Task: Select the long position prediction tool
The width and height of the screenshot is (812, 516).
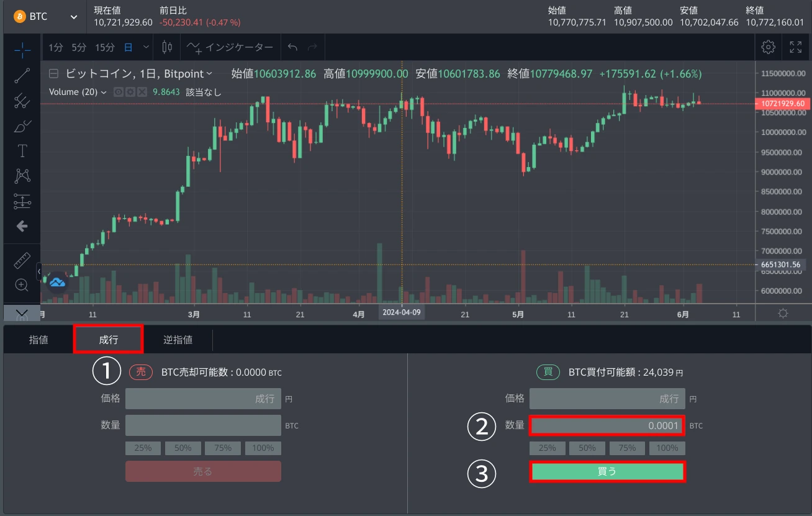Action: pos(22,201)
